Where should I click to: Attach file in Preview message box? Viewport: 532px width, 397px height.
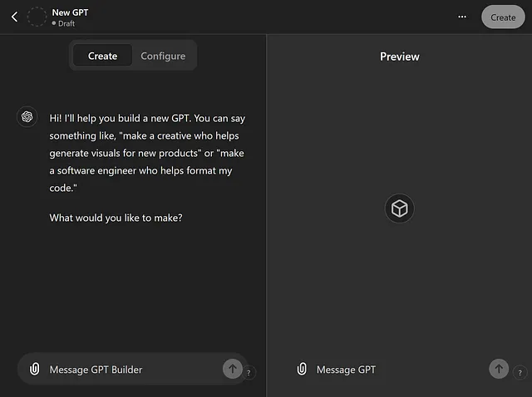(x=302, y=369)
